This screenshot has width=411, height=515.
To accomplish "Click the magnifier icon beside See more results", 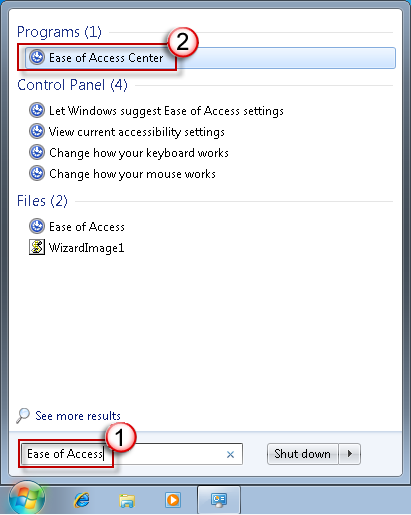I will coord(23,416).
